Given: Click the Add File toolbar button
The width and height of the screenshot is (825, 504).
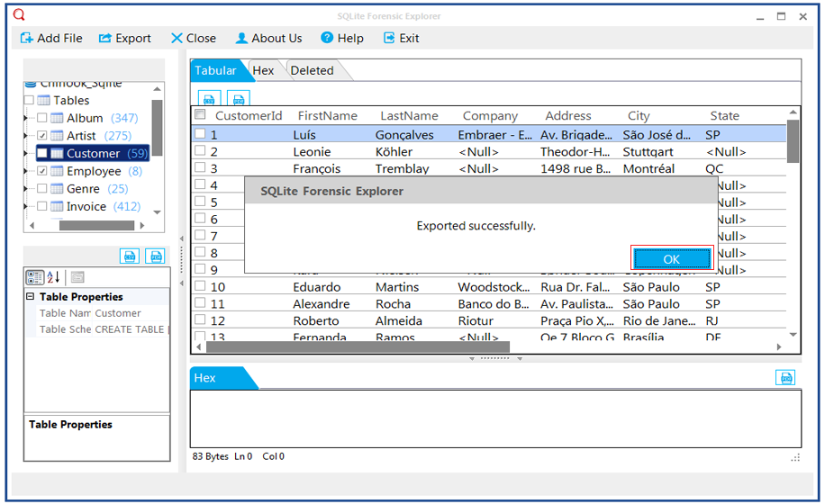Looking at the screenshot, I should coord(51,39).
